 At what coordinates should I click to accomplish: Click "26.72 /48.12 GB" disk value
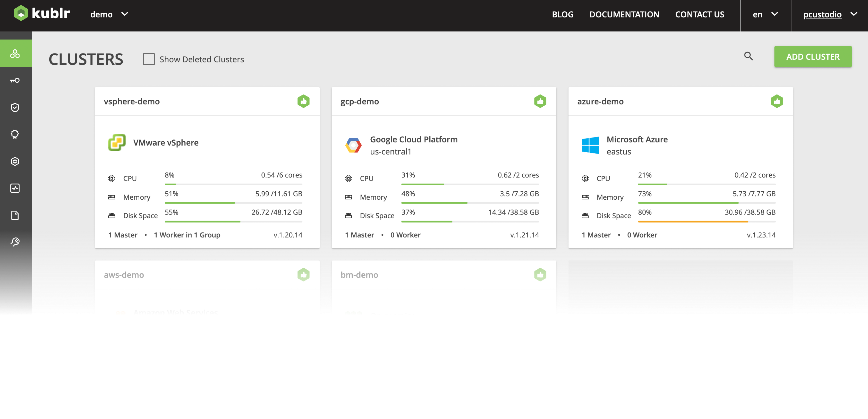pos(277,212)
